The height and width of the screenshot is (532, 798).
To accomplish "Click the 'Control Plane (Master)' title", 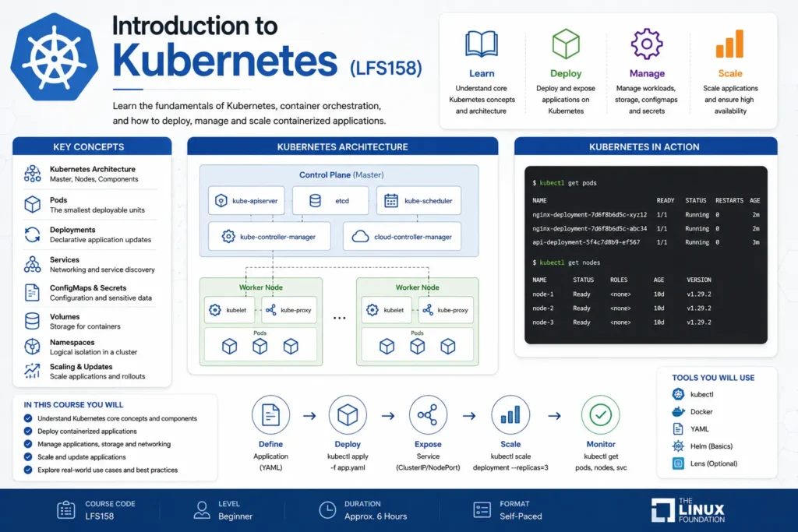I will (x=341, y=174).
